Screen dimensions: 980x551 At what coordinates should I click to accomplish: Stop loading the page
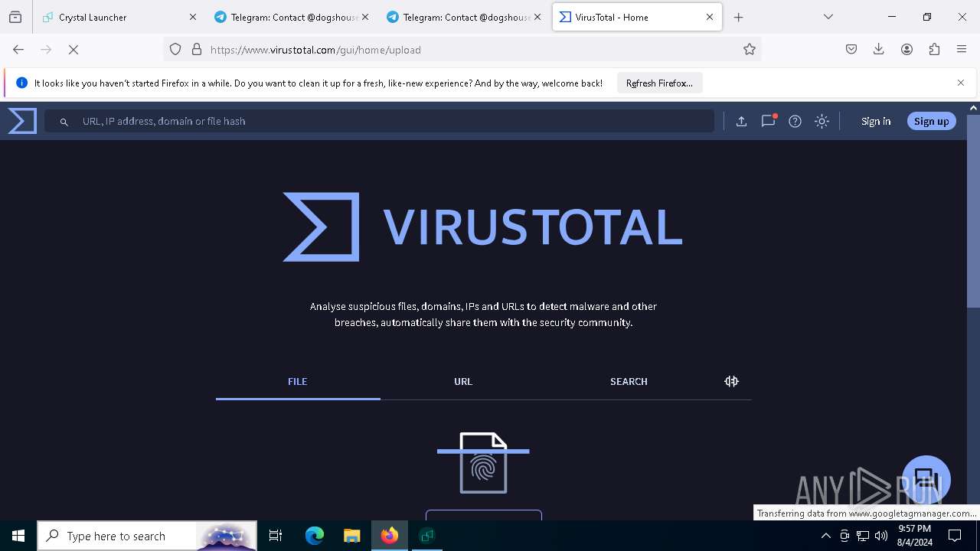click(x=73, y=49)
